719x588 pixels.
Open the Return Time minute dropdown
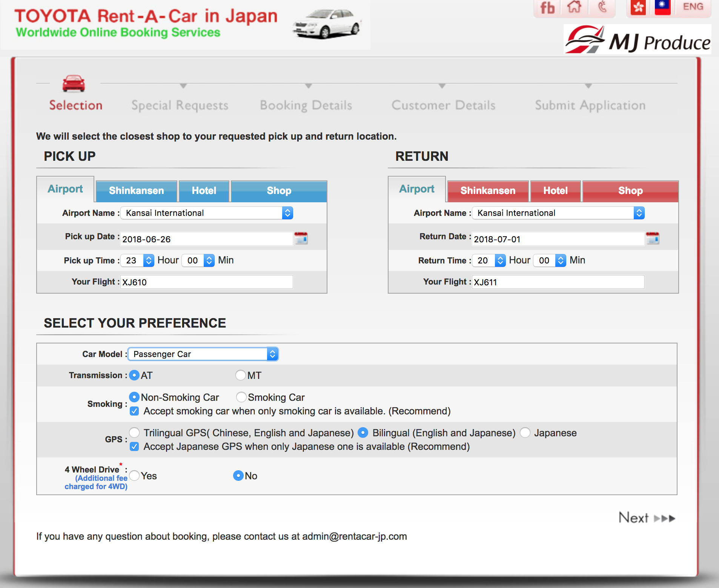pos(550,260)
